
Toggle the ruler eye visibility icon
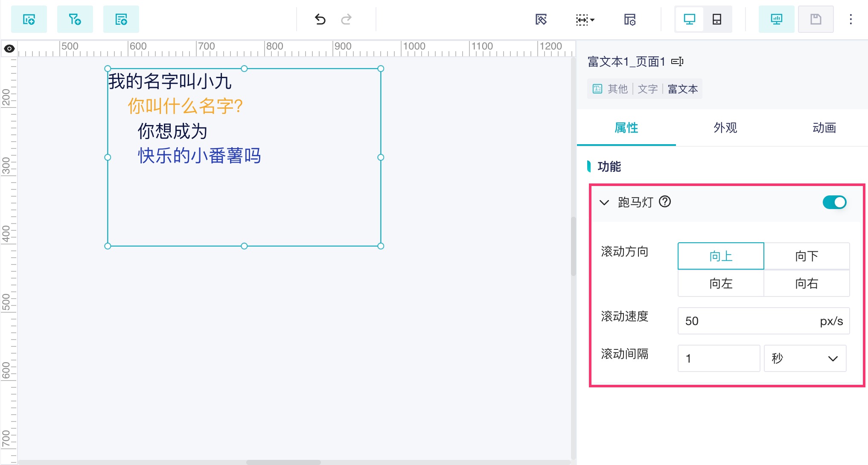[x=9, y=49]
